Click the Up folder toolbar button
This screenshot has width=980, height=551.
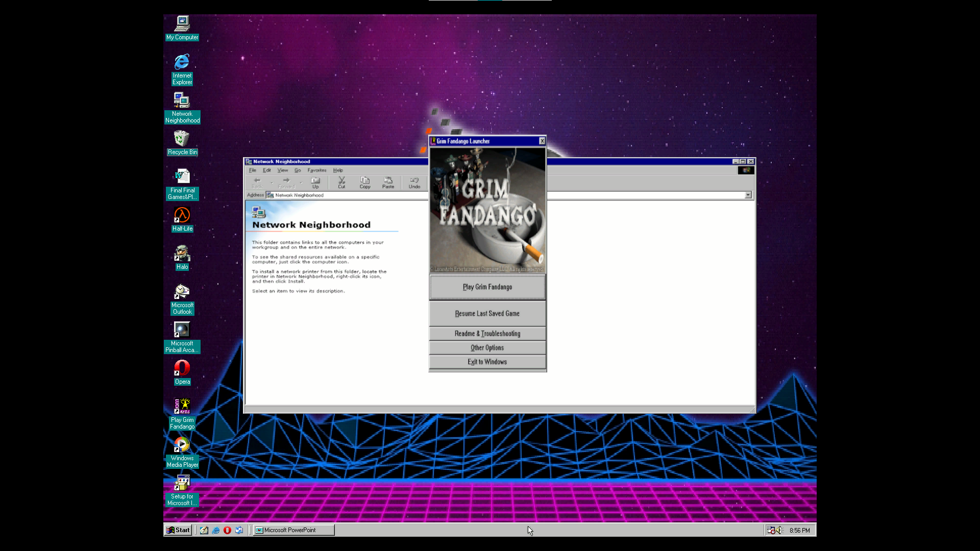pyautogui.click(x=315, y=182)
